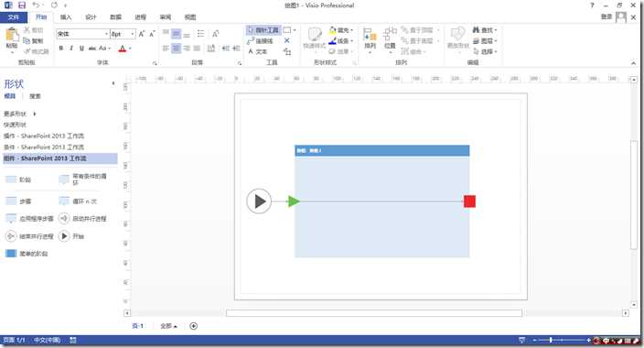644x348 pixels.
Task: Click the Undo arrow icon
Action: (x=37, y=5)
